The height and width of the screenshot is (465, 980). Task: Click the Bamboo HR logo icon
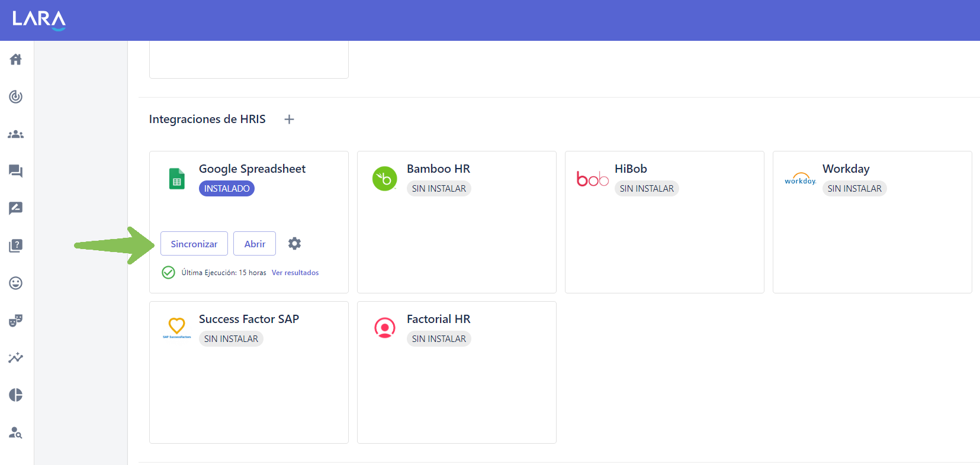[384, 179]
